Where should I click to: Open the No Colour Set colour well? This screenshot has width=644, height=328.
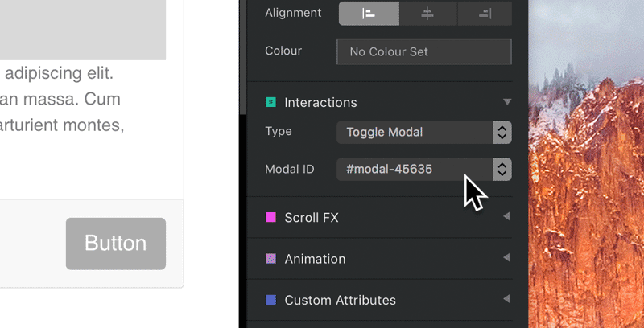(x=424, y=51)
